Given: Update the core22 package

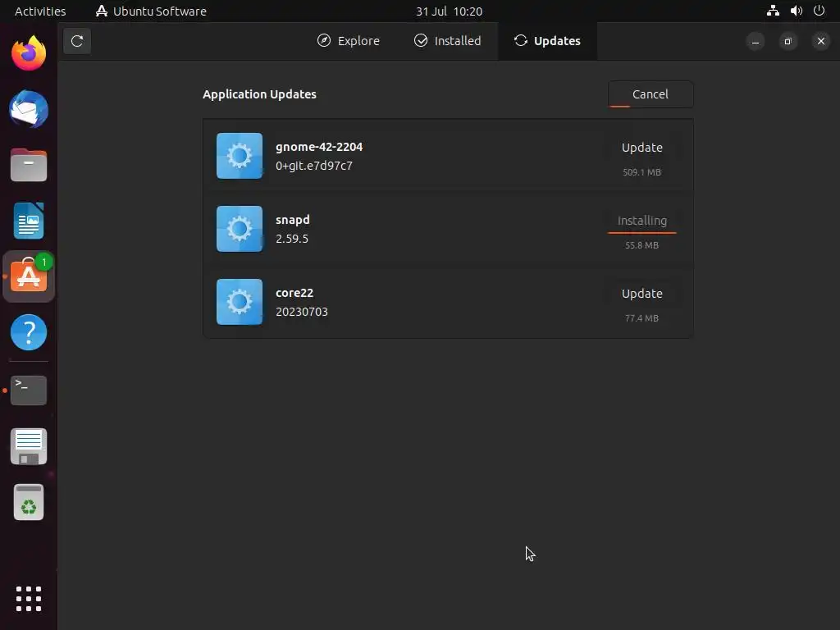Looking at the screenshot, I should coord(641,294).
